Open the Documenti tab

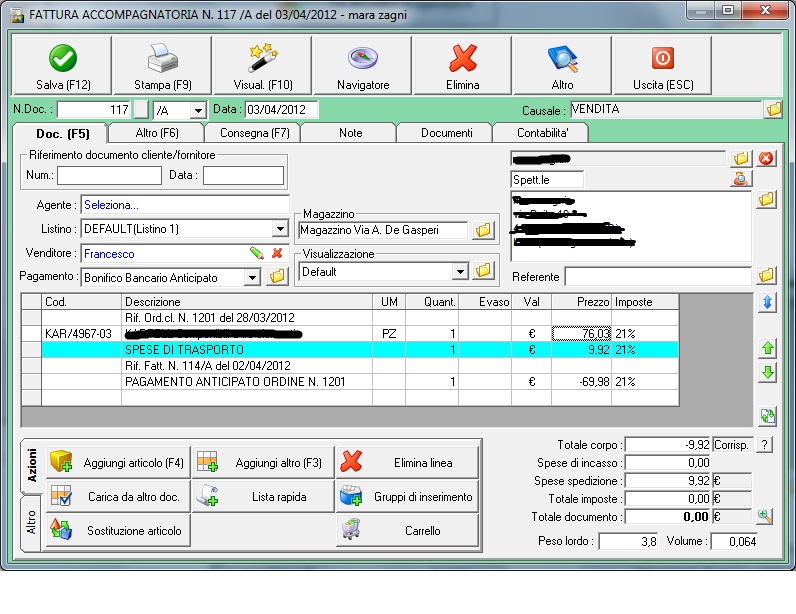446,133
